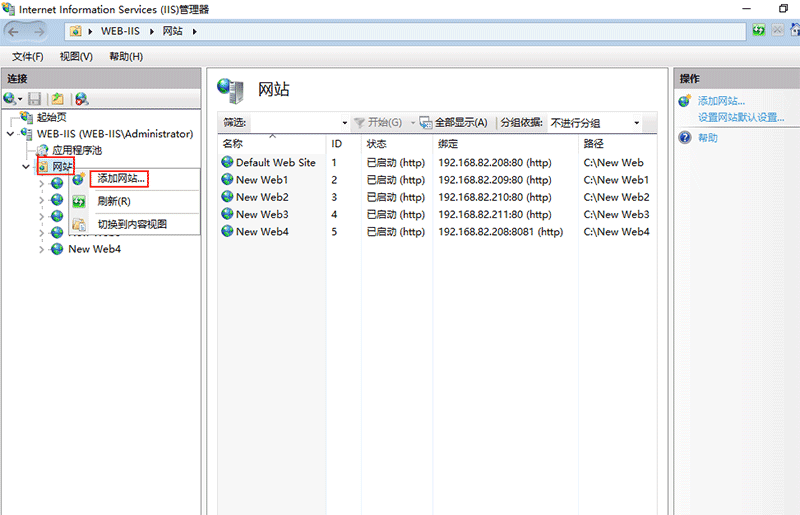This screenshot has width=800, height=515.
Task: Open the 帮助(H) menu
Action: [126, 57]
